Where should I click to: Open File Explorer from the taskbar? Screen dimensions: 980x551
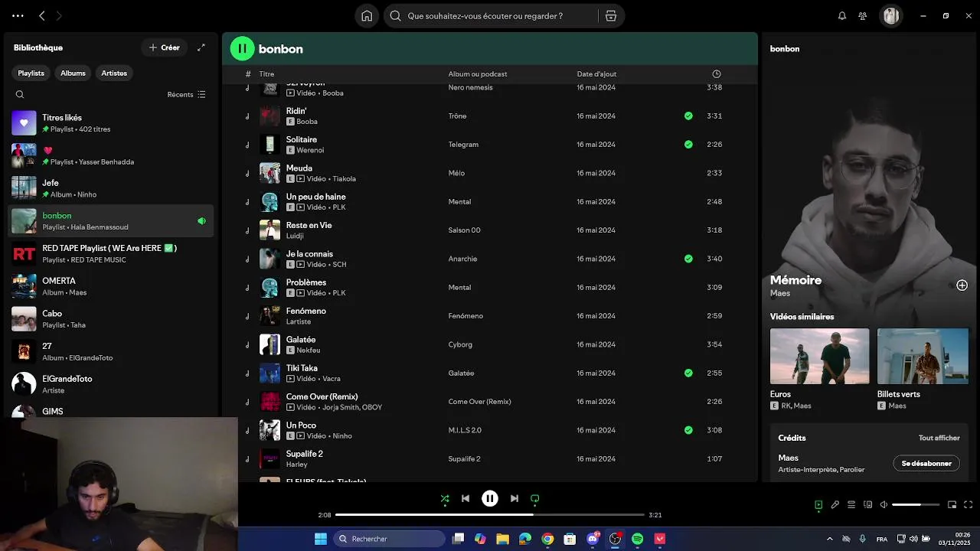click(503, 539)
